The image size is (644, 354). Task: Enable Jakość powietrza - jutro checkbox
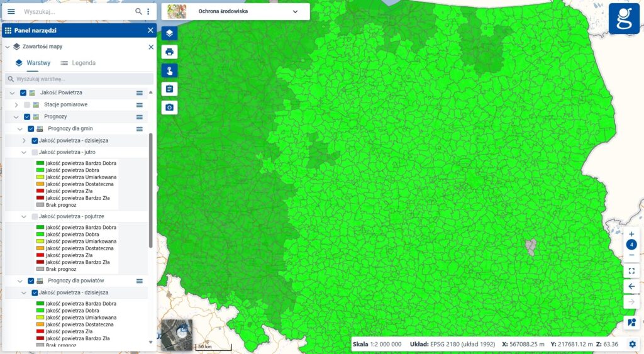[x=35, y=152]
